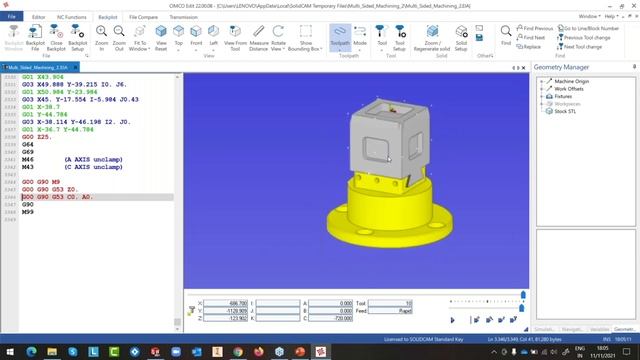Screen dimensions: 640x360
Task: Select Stock STL tree item
Action: tap(565, 111)
